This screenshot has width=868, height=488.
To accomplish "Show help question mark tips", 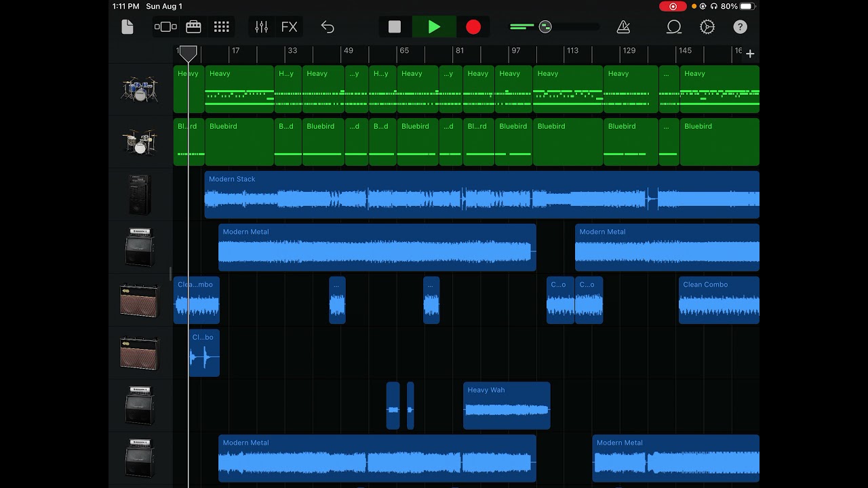I will tap(740, 27).
